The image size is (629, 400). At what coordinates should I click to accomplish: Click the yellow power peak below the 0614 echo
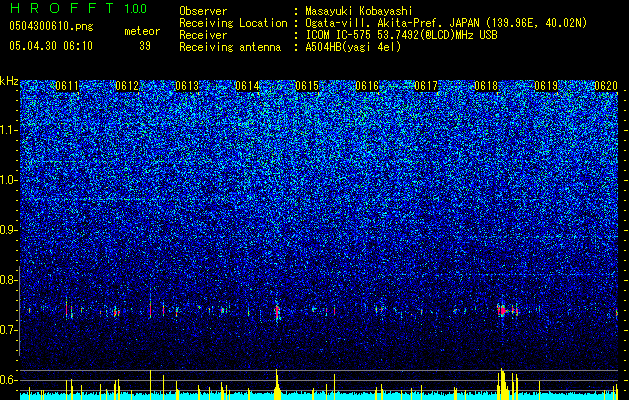coord(277,383)
